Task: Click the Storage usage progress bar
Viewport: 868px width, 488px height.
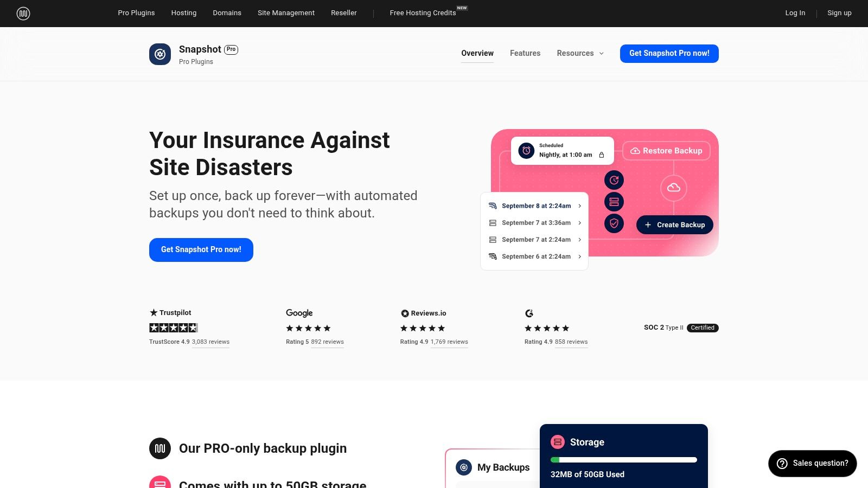Action: coord(624,460)
